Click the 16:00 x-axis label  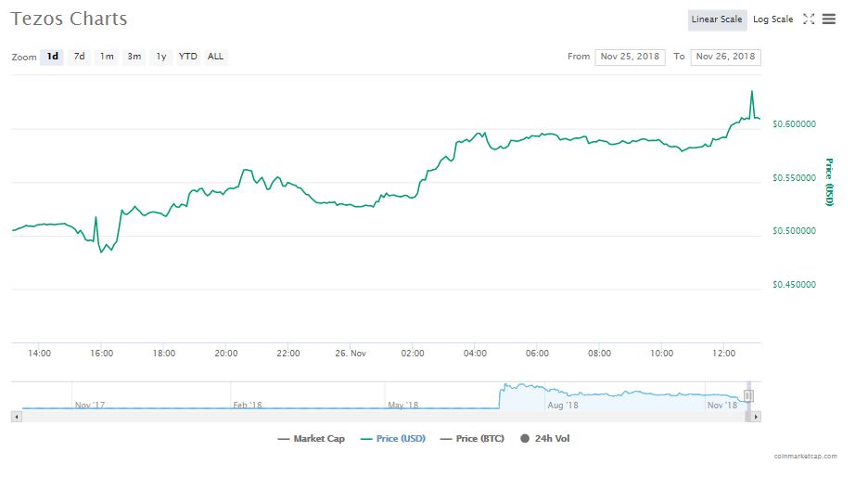pyautogui.click(x=101, y=354)
